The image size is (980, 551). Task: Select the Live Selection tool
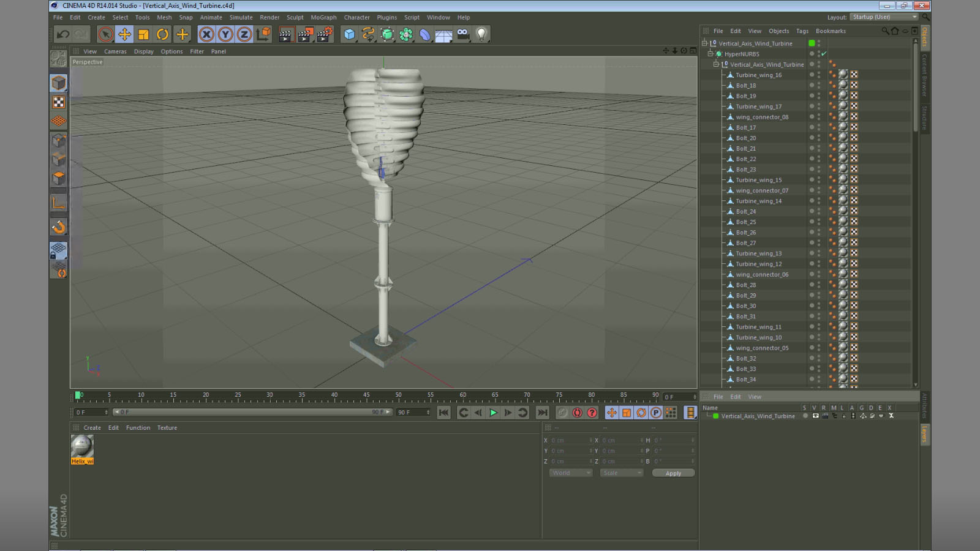(x=105, y=34)
